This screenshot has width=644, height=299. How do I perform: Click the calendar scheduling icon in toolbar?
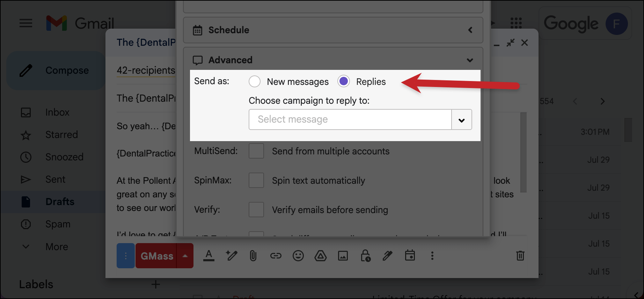click(x=410, y=256)
